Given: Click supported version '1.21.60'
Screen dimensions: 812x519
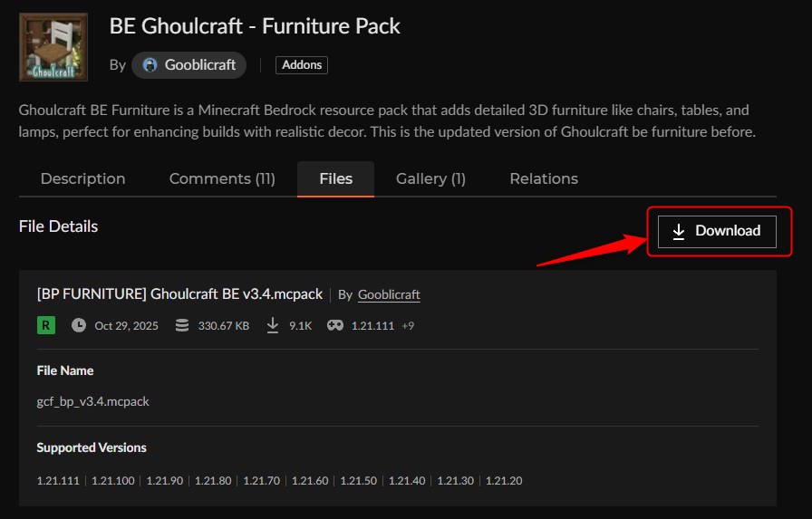Looking at the screenshot, I should pyautogui.click(x=310, y=481).
